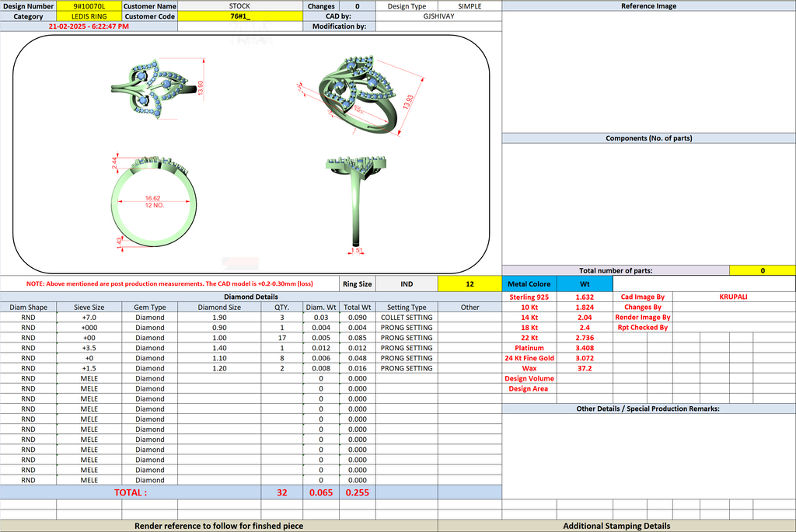Select the sieve size +000 cell

89,328
